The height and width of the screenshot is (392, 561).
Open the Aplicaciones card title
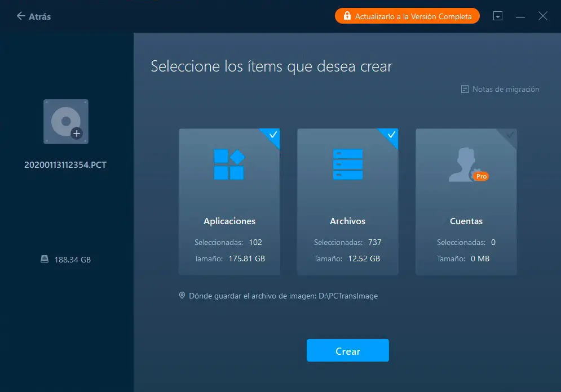click(229, 221)
